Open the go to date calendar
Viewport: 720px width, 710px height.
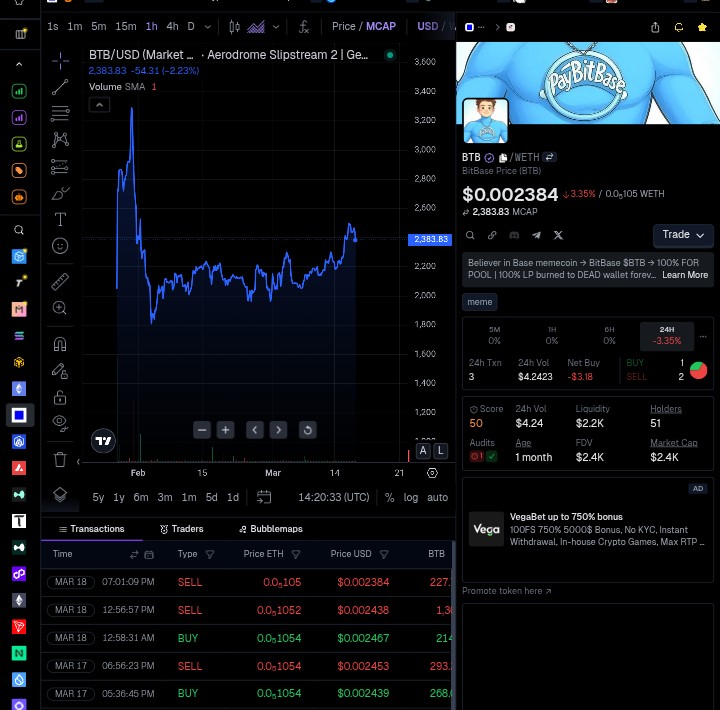(x=264, y=497)
